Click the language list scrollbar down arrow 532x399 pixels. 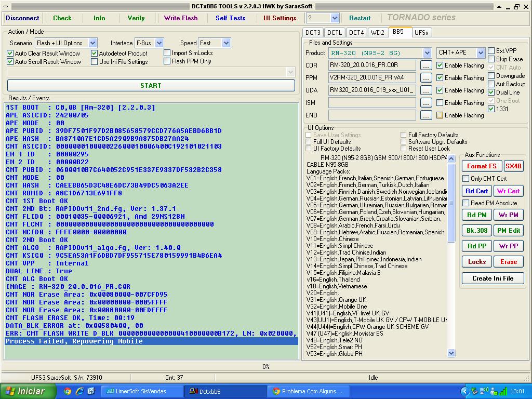click(451, 353)
